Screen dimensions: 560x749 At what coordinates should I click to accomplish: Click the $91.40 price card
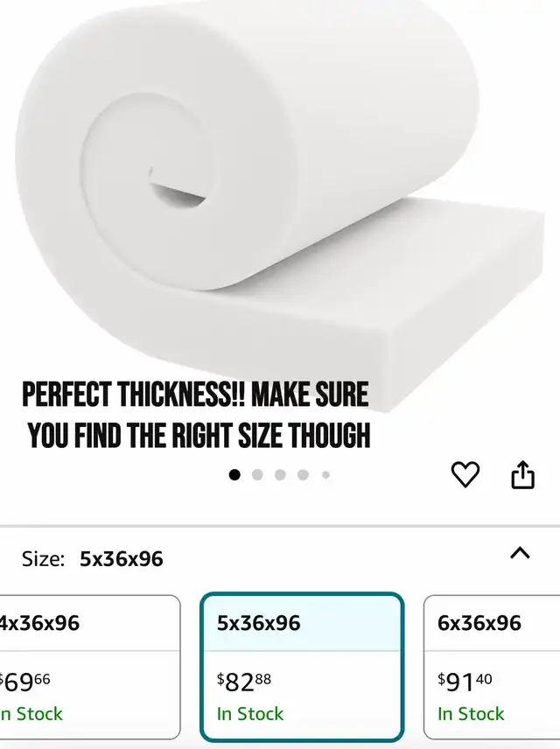(x=465, y=682)
